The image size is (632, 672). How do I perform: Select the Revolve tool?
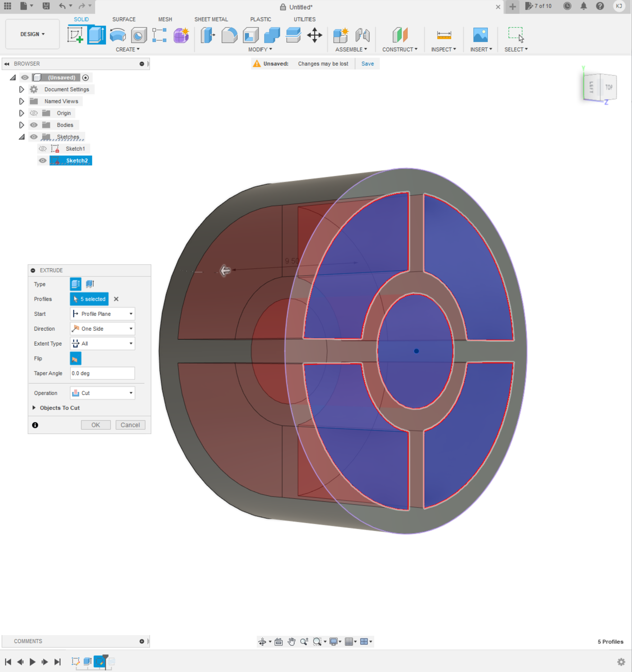pyautogui.click(x=117, y=35)
